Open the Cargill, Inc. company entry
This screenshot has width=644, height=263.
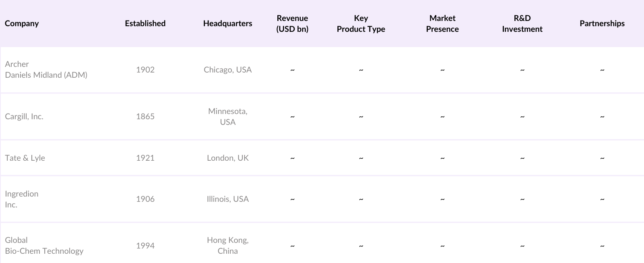pyautogui.click(x=24, y=116)
